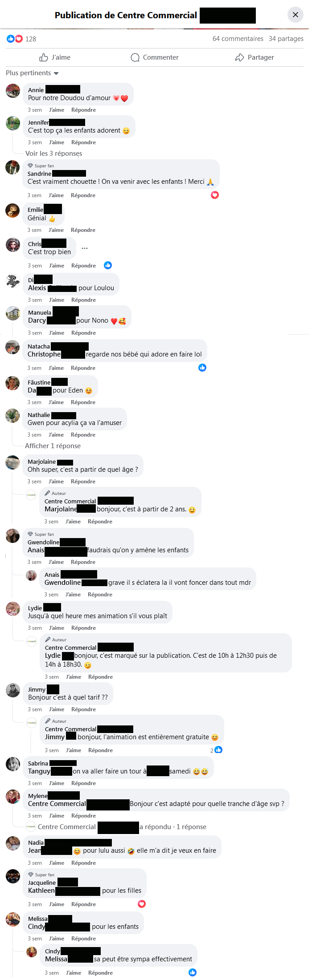This screenshot has width=312, height=980.
Task: Open the Plus pertinents sorting dropdown
Action: [32, 73]
